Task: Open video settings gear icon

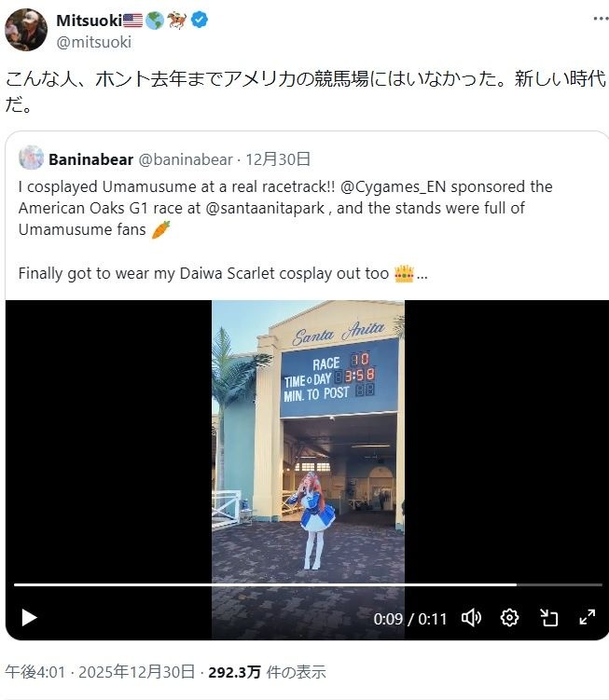Action: [509, 618]
